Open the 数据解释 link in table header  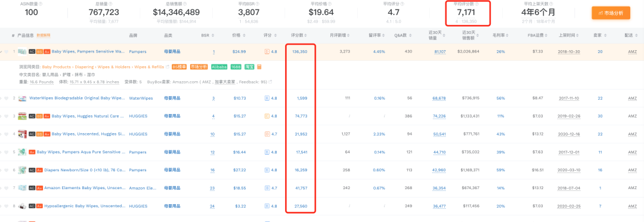coord(44,35)
